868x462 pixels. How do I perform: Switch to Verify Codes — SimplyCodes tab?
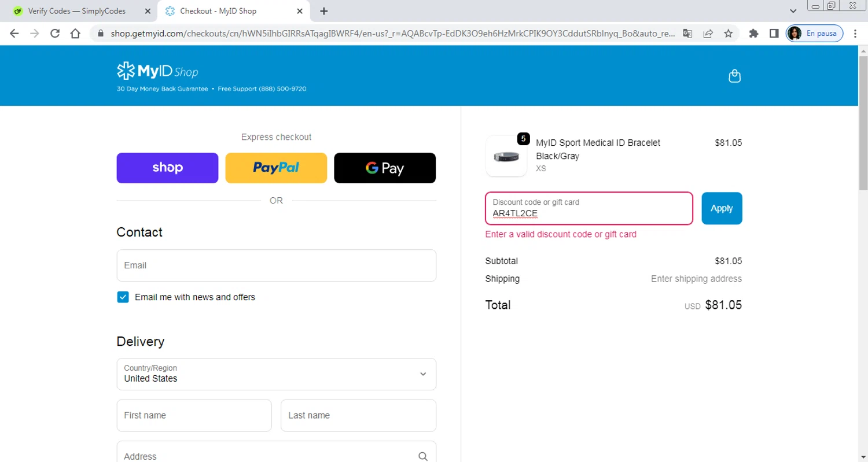[x=77, y=11]
